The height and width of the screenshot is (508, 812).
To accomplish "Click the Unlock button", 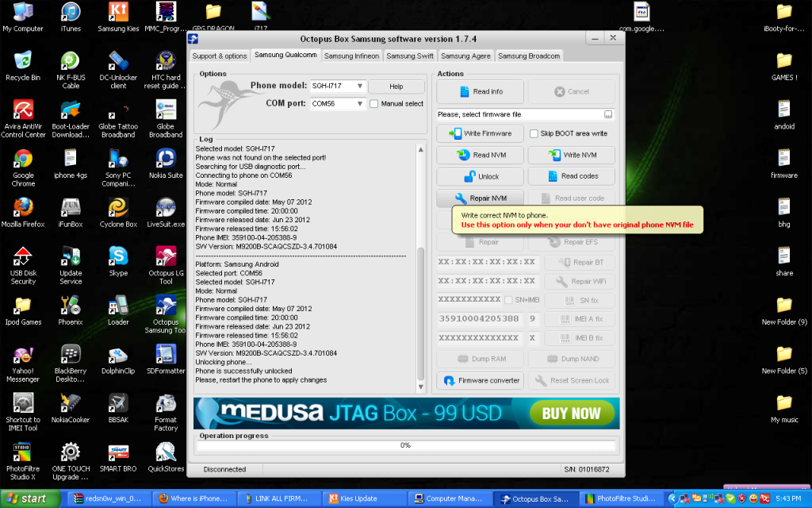I will (x=480, y=176).
